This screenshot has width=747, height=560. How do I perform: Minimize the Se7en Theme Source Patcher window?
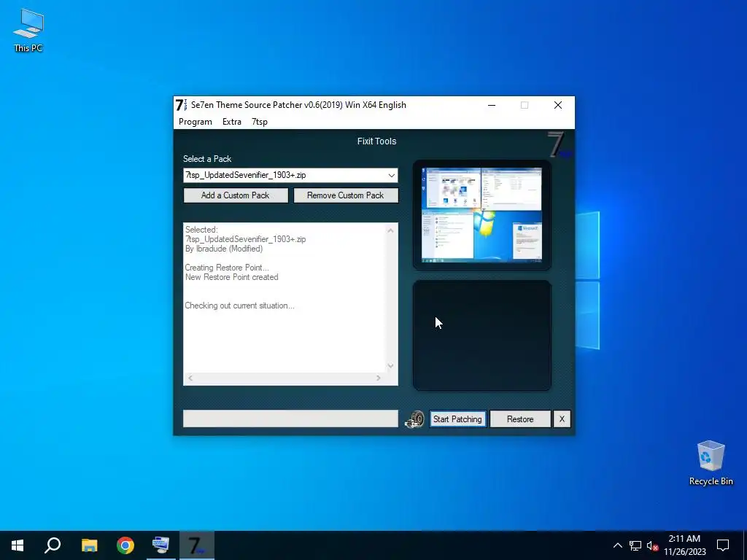point(492,105)
